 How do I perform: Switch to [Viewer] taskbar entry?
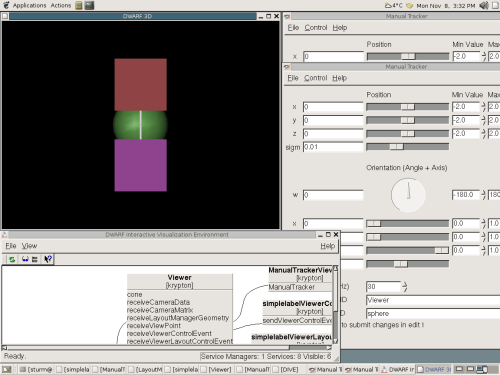point(217,369)
